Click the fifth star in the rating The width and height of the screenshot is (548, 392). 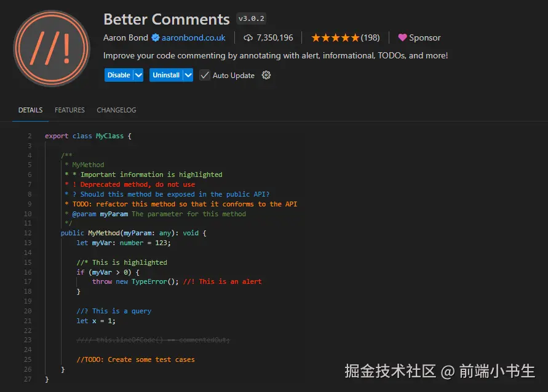pos(355,37)
